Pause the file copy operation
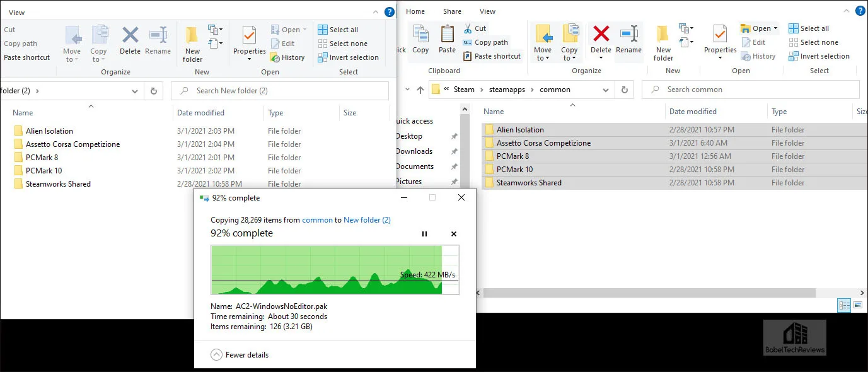This screenshot has height=372, width=868. (424, 234)
